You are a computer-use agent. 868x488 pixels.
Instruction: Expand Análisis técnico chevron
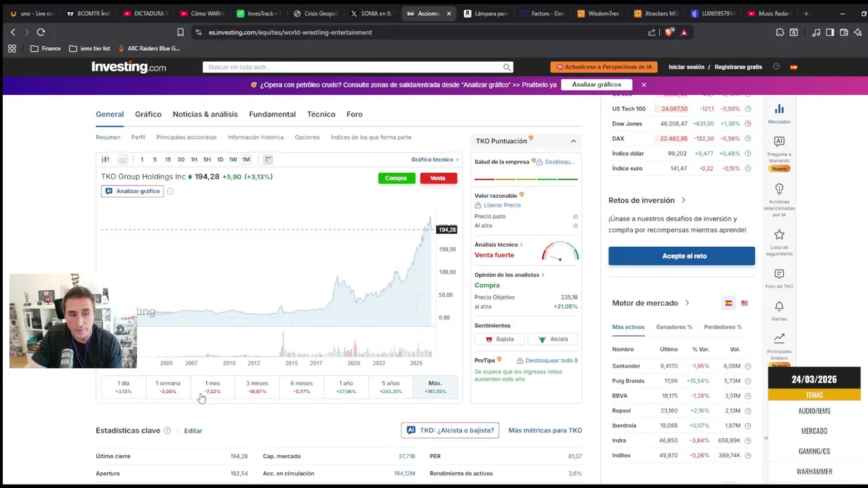(x=521, y=245)
